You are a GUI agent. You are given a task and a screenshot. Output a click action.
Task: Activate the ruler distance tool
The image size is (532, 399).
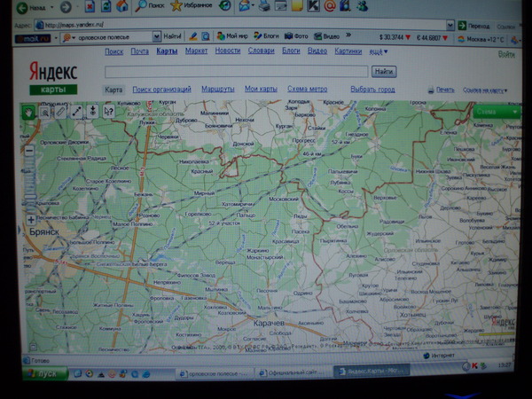click(x=60, y=112)
